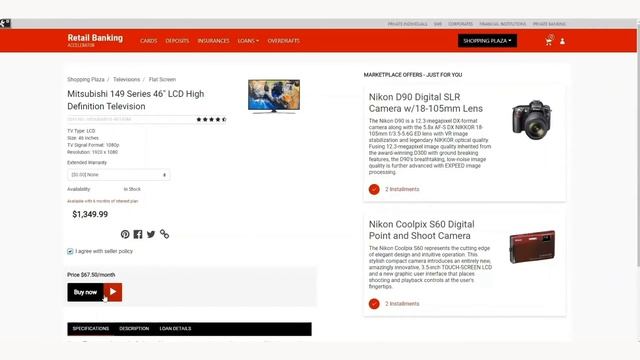640x360 pixels.
Task: Click the Nikon D90 installments check icon
Action: 374,189
